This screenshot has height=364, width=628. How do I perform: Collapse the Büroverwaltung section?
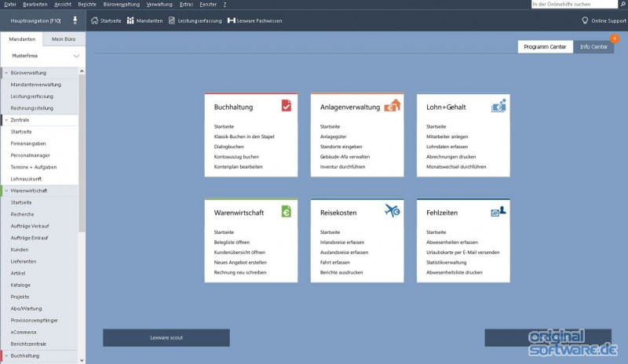[6, 73]
